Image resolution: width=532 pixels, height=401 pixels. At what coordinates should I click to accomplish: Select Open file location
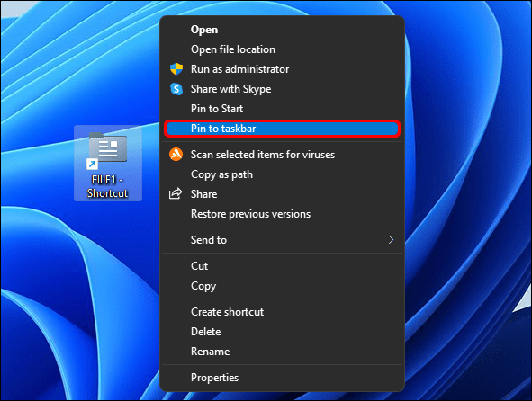click(233, 49)
